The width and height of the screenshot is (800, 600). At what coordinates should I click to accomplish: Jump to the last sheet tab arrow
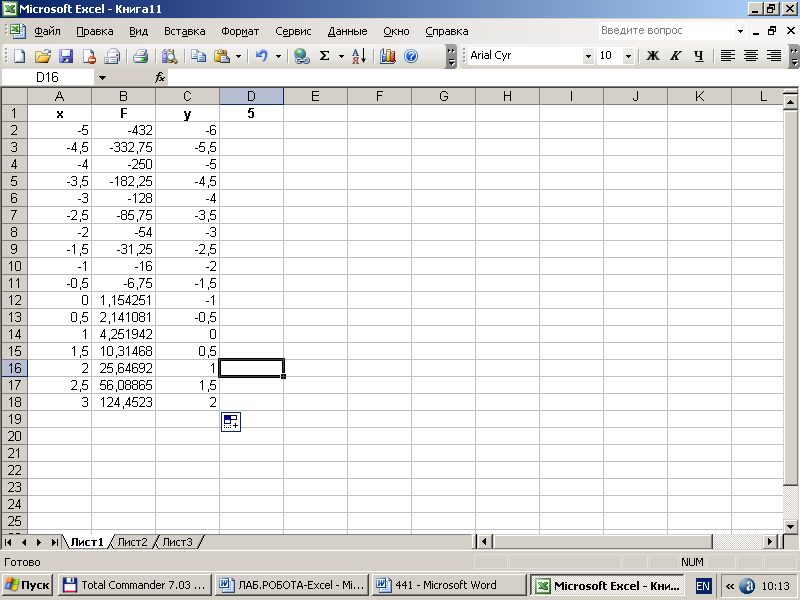(54, 542)
